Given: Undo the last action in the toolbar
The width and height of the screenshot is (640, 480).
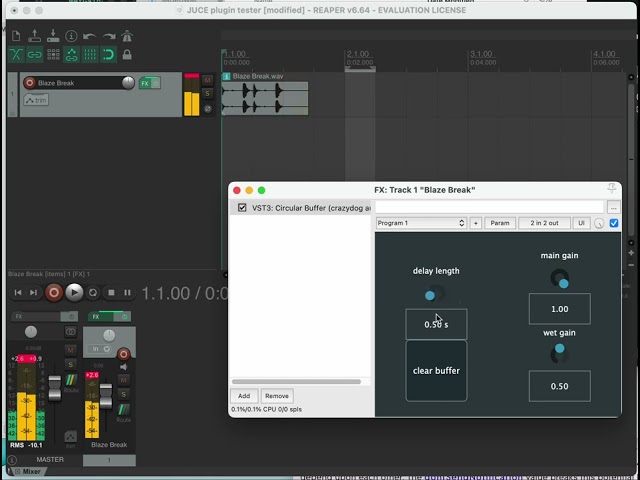Looking at the screenshot, I should point(89,36).
